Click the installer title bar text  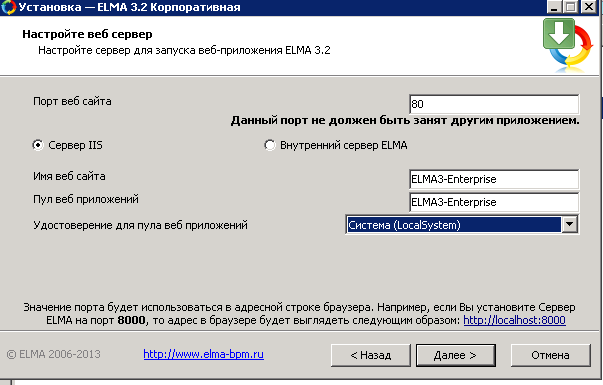(x=130, y=7)
